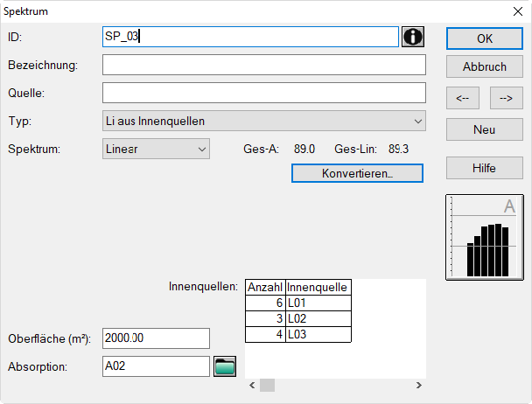Focus the Oberfläche (m²) field
This screenshot has width=532, height=404.
(156, 338)
